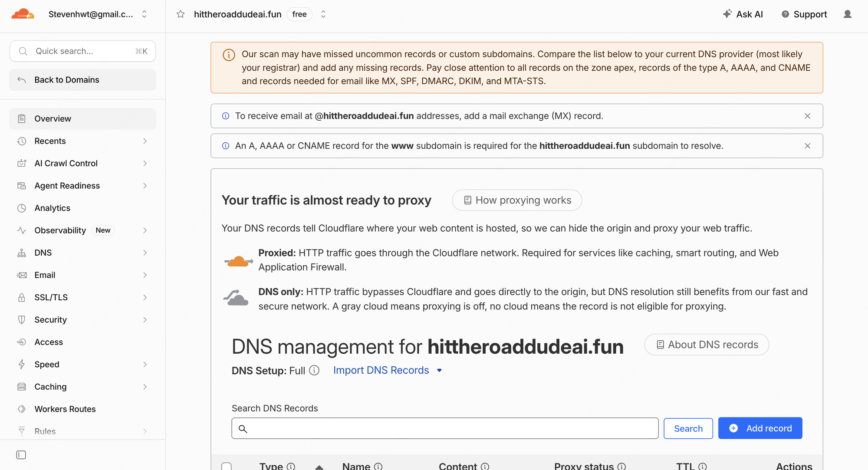The width and height of the screenshot is (868, 470).
Task: Expand the Email section chevron
Action: (x=145, y=275)
